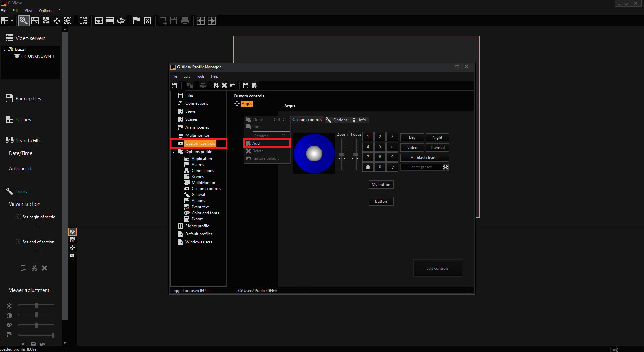Click the undo arrow in ProfileManager toolbar
Screen dimensions: 644x352
(x=233, y=85)
